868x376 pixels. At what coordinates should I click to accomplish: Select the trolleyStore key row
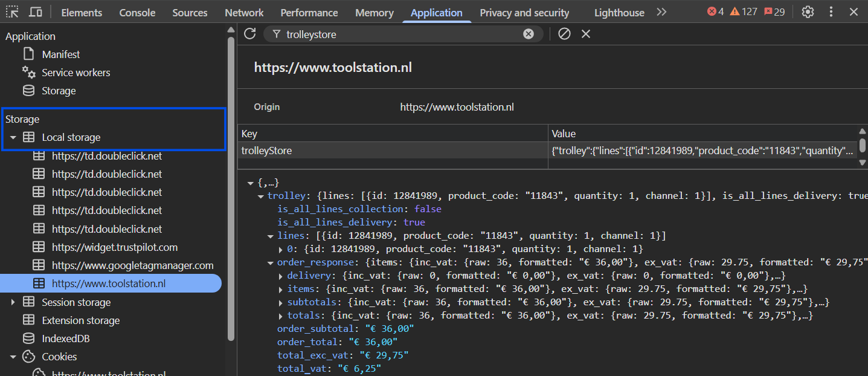coord(266,150)
